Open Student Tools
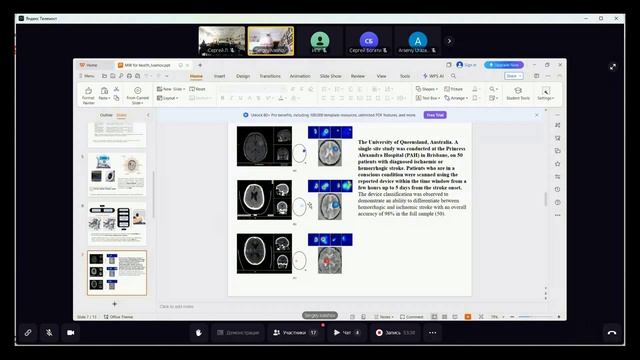640x360 pixels. coord(518,93)
